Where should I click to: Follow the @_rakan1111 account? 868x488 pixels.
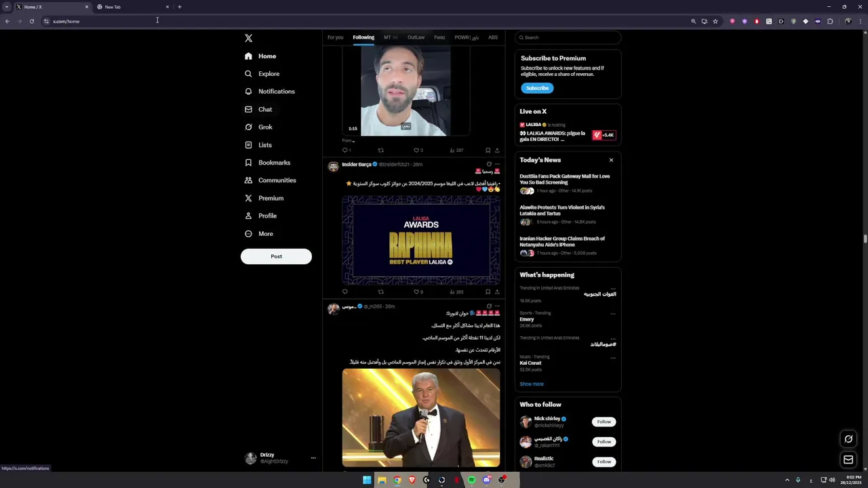[x=604, y=442]
